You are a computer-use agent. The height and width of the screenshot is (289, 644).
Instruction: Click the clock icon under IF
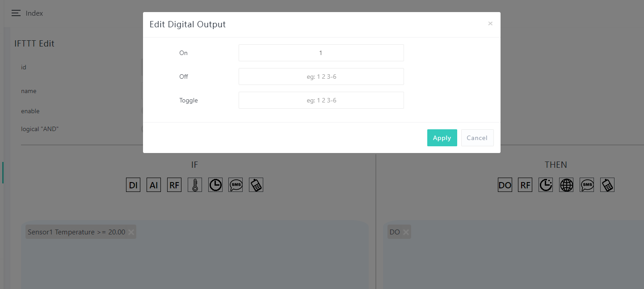click(x=215, y=185)
